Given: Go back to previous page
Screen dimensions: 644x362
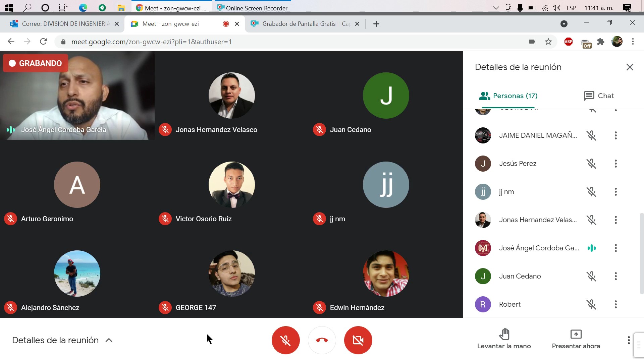Looking at the screenshot, I should point(11,42).
